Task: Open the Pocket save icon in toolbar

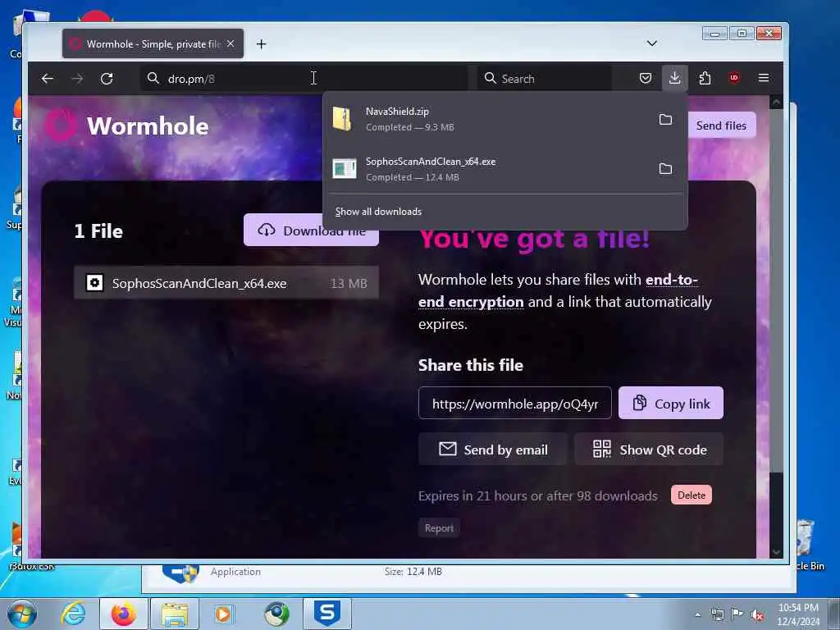Action: tap(646, 78)
